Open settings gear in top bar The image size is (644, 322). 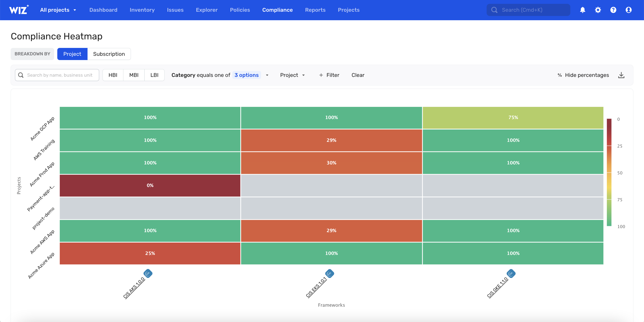point(598,10)
